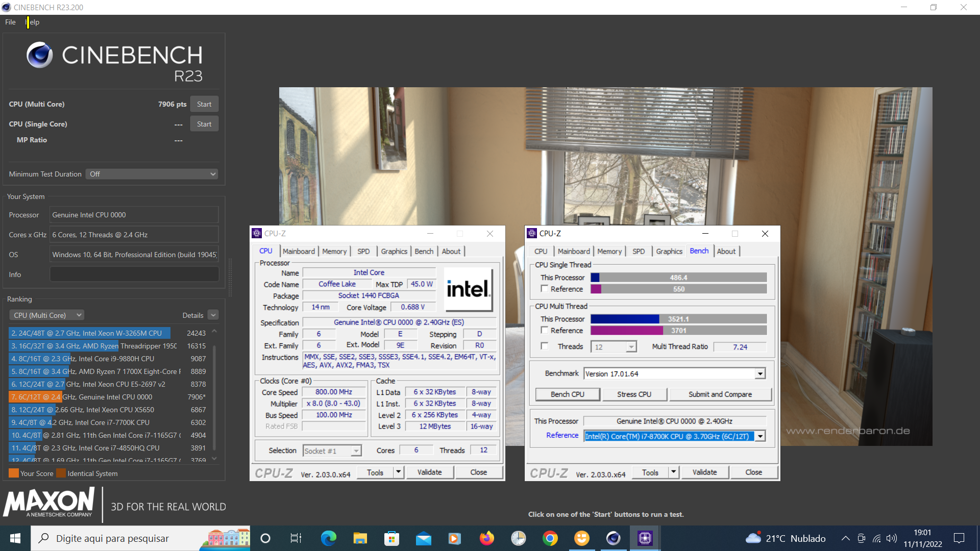Click the taskbar clock showing 19:01

point(922,538)
